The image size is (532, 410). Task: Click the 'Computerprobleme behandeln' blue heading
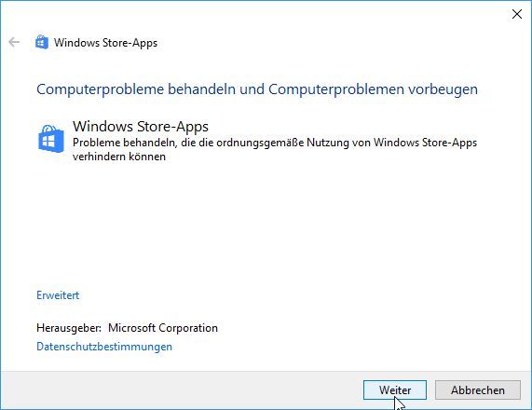[136, 89]
